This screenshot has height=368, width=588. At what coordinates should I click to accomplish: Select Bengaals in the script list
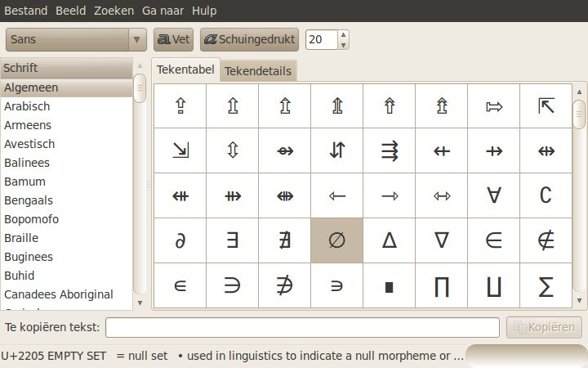(66, 200)
